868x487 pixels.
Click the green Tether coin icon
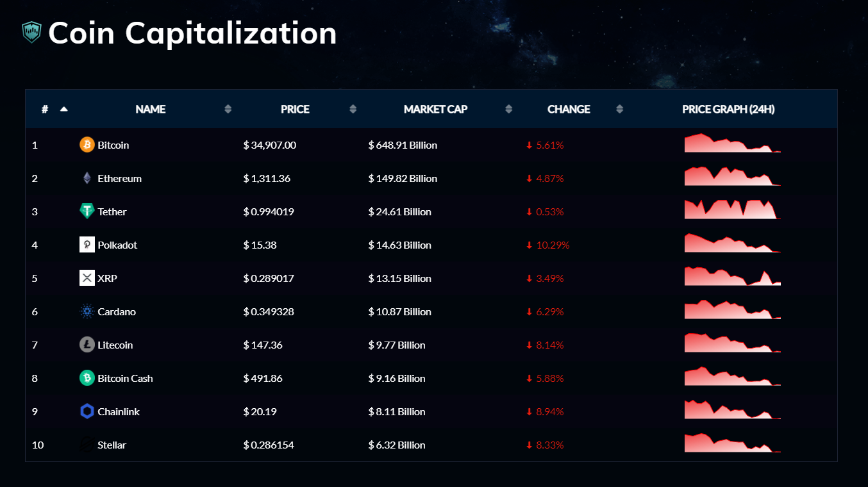pos(87,211)
